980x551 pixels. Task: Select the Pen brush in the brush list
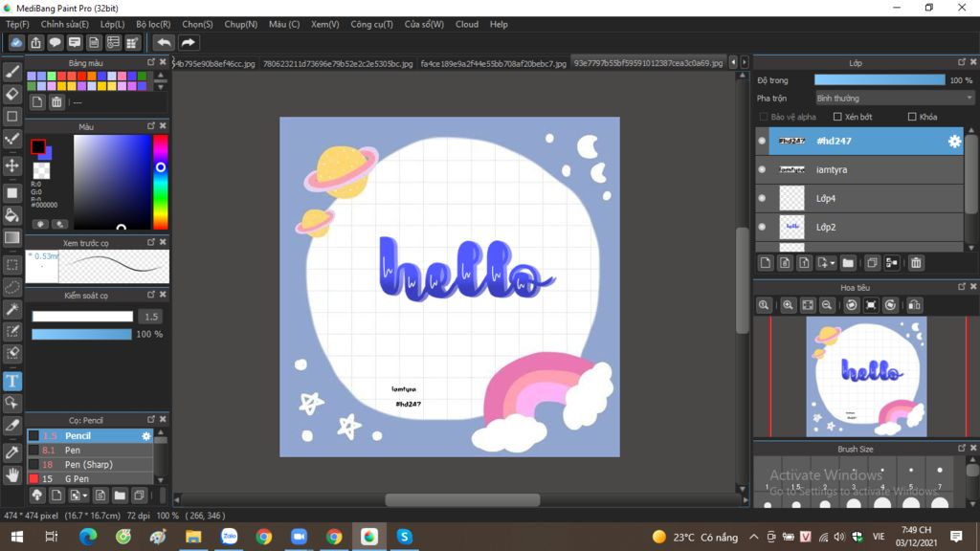pyautogui.click(x=89, y=451)
